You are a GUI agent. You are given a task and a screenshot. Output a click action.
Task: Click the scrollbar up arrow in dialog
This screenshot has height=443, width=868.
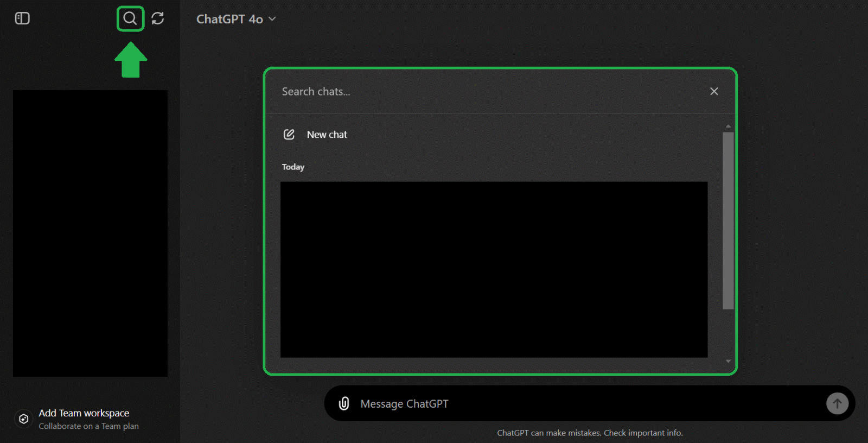[728, 126]
